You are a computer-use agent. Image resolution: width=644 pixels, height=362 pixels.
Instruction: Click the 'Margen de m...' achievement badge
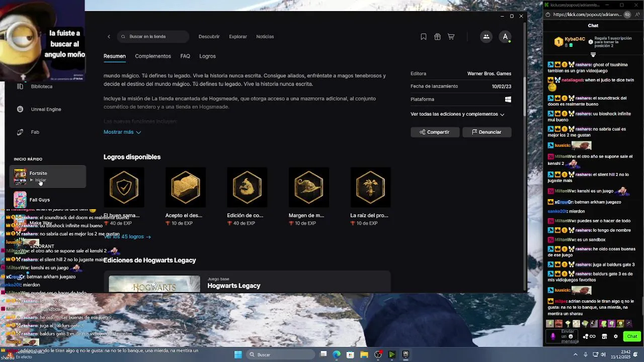click(x=308, y=187)
